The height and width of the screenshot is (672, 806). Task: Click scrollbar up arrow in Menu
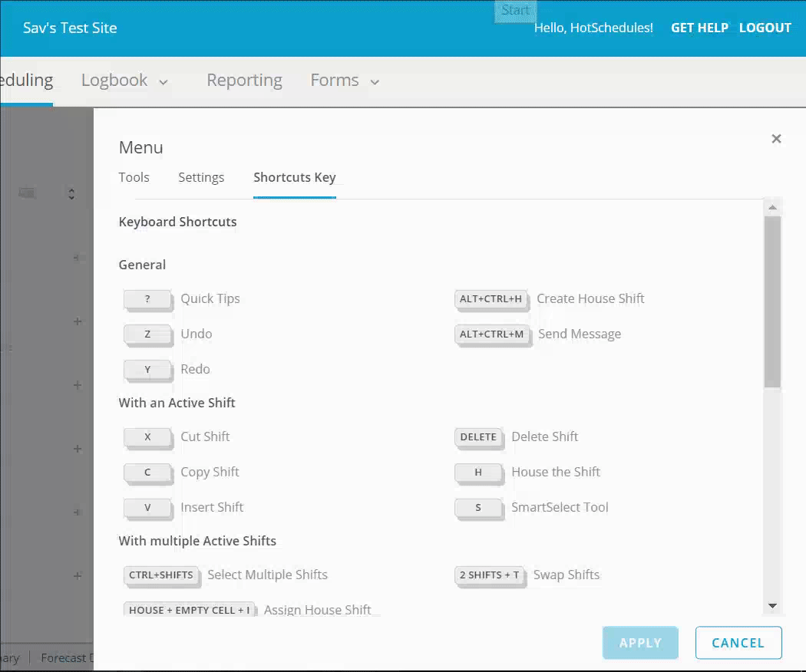click(x=772, y=208)
